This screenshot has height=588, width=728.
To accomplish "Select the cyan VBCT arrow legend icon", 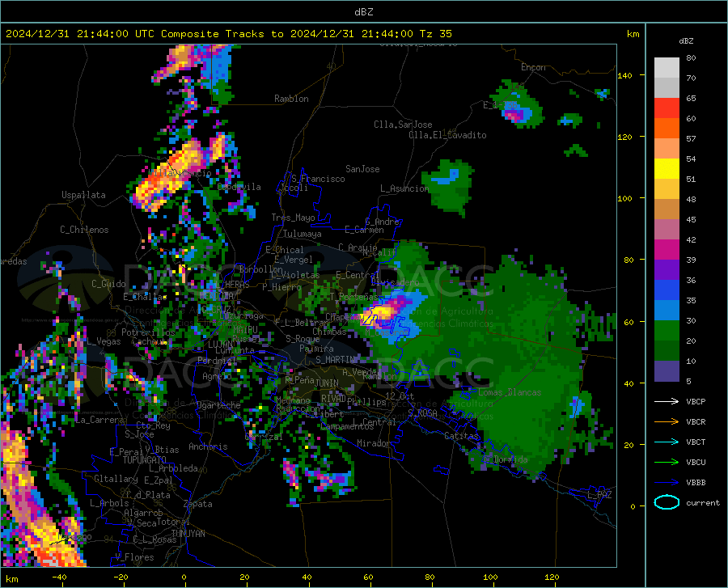I will 667,442.
